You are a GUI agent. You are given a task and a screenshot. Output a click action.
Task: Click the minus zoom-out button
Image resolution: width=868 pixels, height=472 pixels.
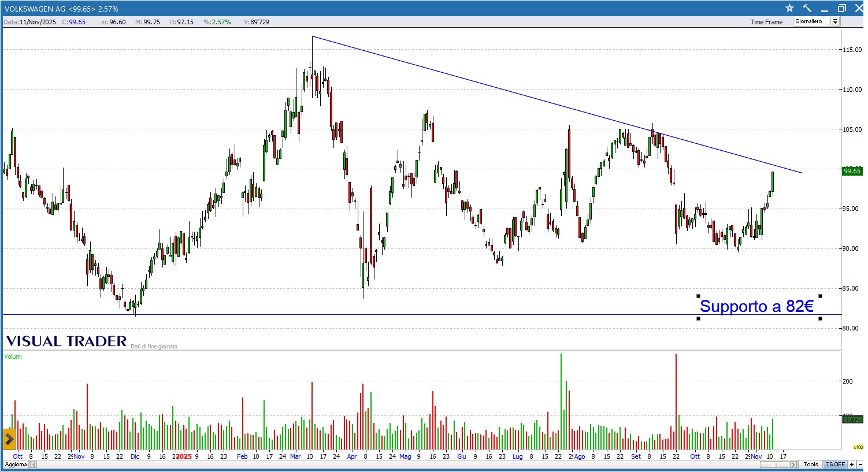click(859, 464)
